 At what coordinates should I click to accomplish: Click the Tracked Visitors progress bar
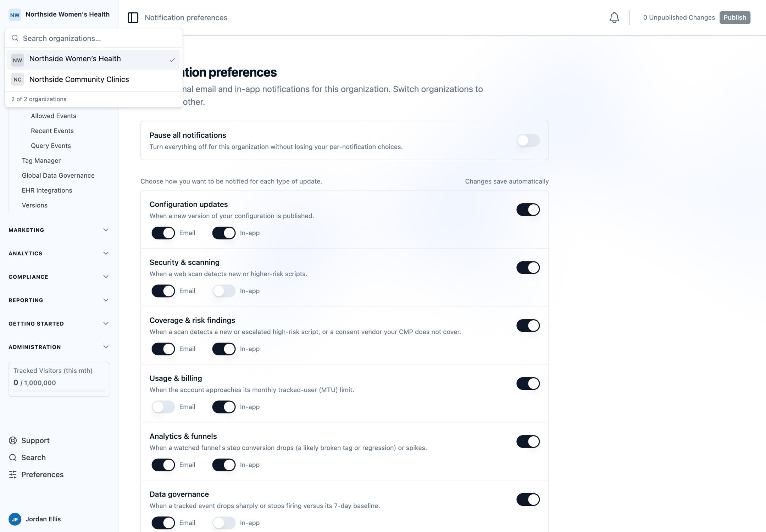coord(59,391)
